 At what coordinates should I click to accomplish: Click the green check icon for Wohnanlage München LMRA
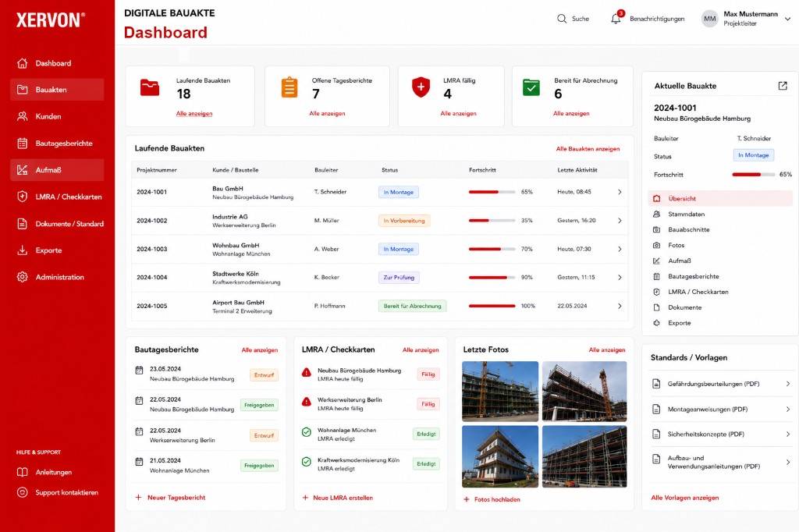306,432
